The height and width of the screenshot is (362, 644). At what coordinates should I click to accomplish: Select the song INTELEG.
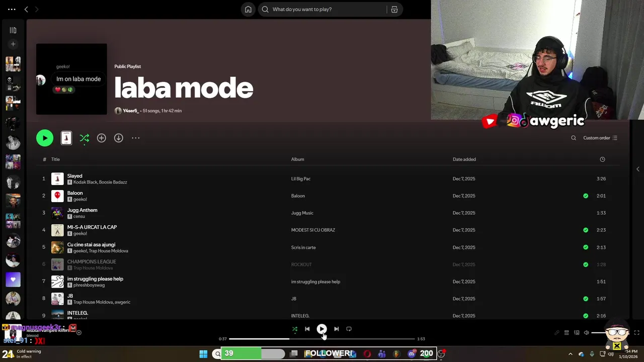coord(77,313)
